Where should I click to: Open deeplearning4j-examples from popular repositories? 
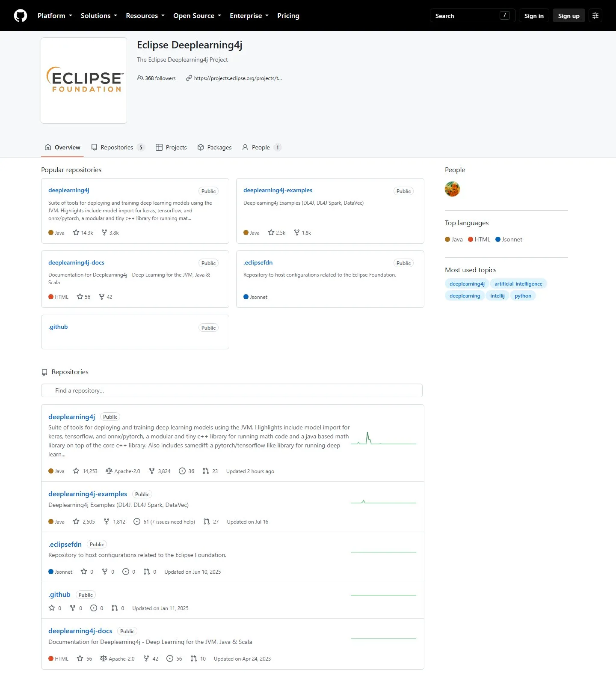tap(278, 190)
